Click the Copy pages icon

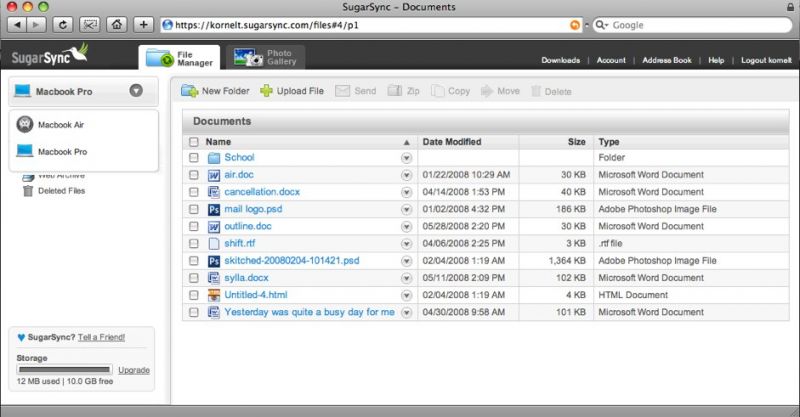point(437,91)
